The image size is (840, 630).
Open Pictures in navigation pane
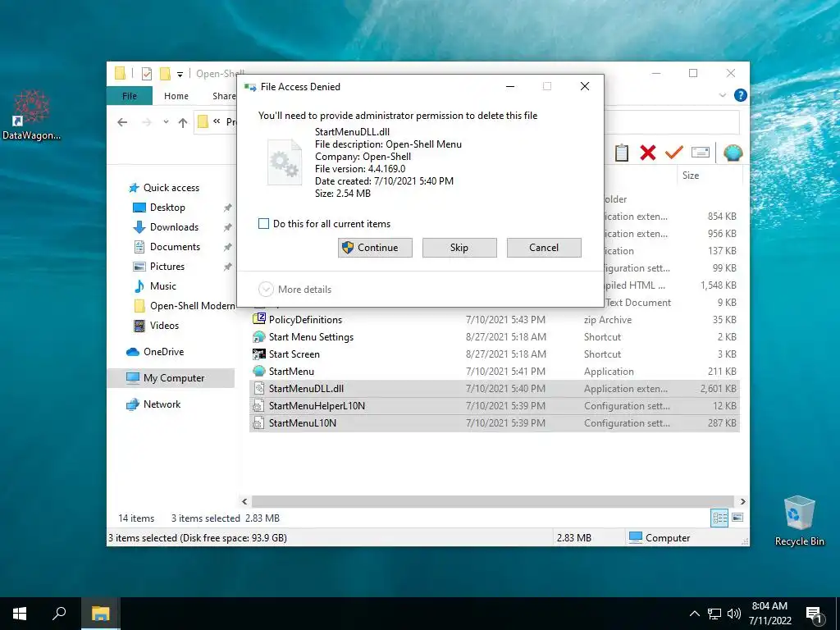coord(158,267)
